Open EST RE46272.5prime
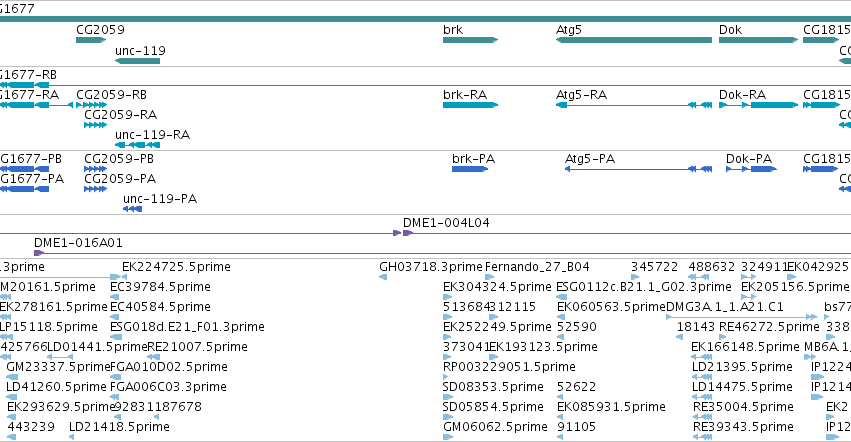 tap(723, 337)
